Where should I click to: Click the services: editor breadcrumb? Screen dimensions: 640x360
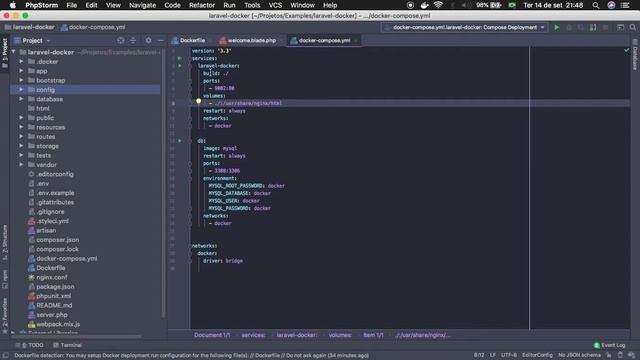tap(253, 335)
